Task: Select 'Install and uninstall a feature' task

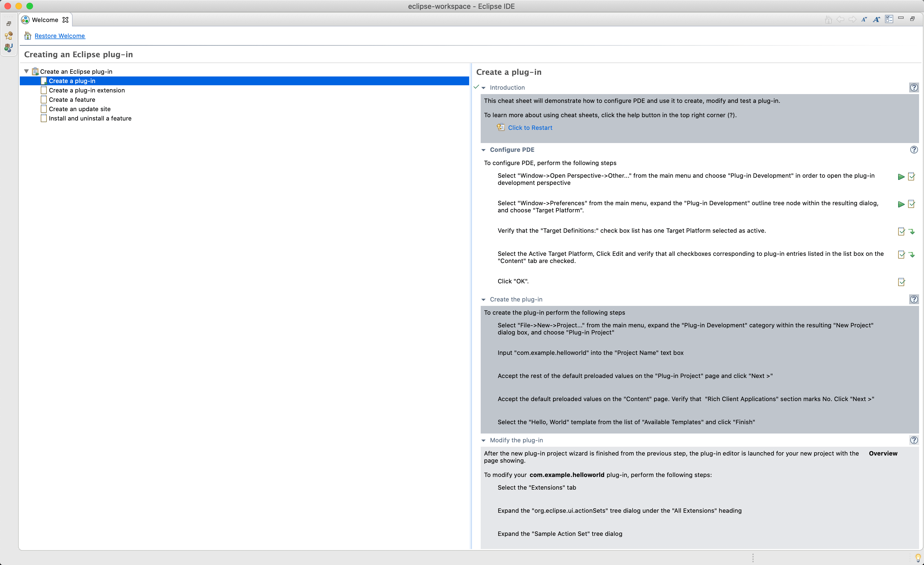Action: point(90,119)
